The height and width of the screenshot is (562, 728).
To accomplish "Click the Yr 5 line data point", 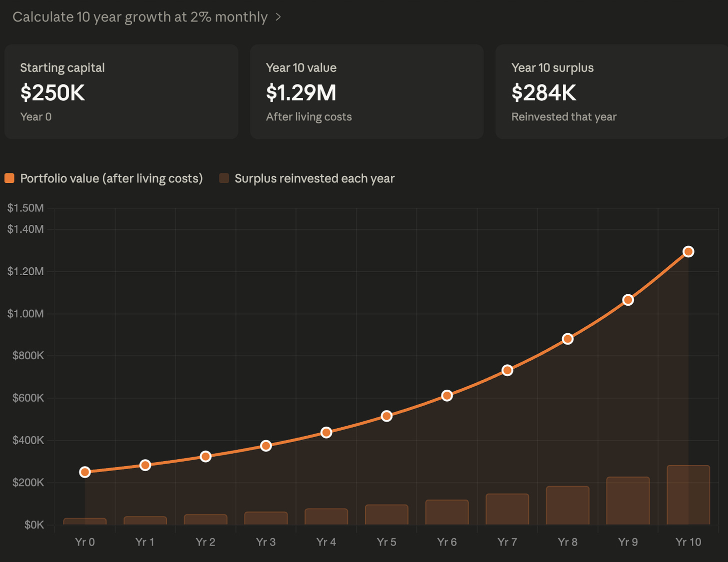I will [386, 416].
